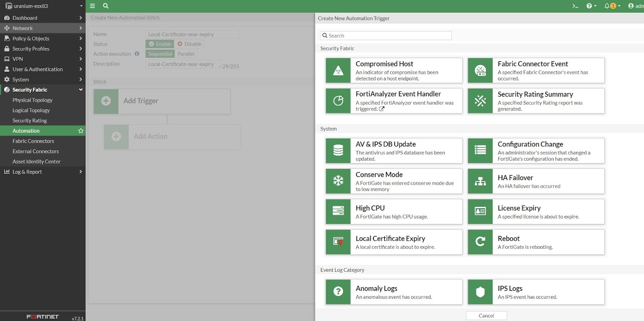Choose the Fabric Connector Event trigger icon
The height and width of the screenshot is (321, 644).
pyautogui.click(x=480, y=70)
